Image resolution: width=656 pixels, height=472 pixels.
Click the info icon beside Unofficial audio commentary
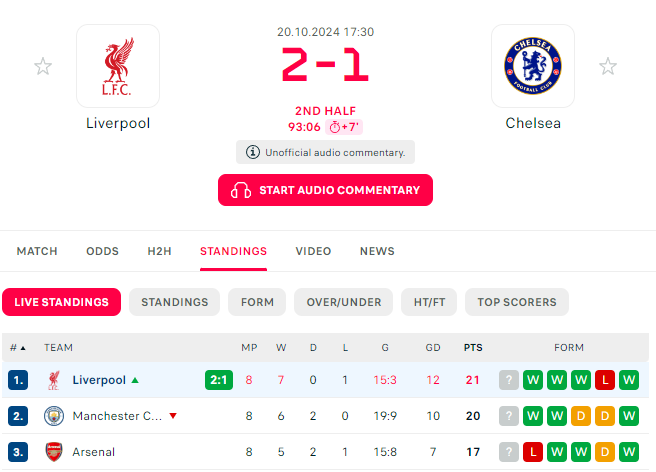point(252,152)
